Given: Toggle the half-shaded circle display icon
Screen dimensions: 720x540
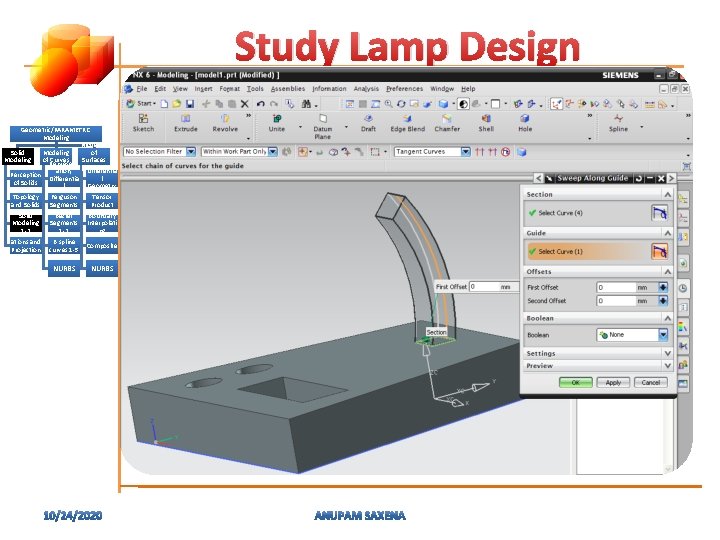Looking at the screenshot, I should pyautogui.click(x=463, y=104).
